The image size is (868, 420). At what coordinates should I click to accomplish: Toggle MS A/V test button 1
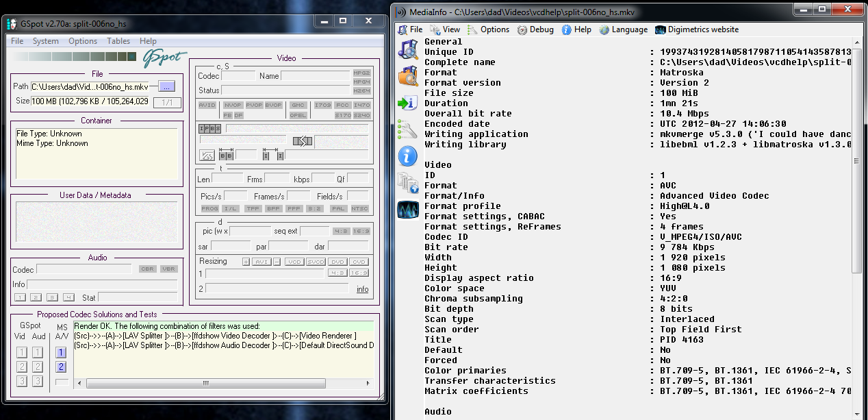pos(61,352)
